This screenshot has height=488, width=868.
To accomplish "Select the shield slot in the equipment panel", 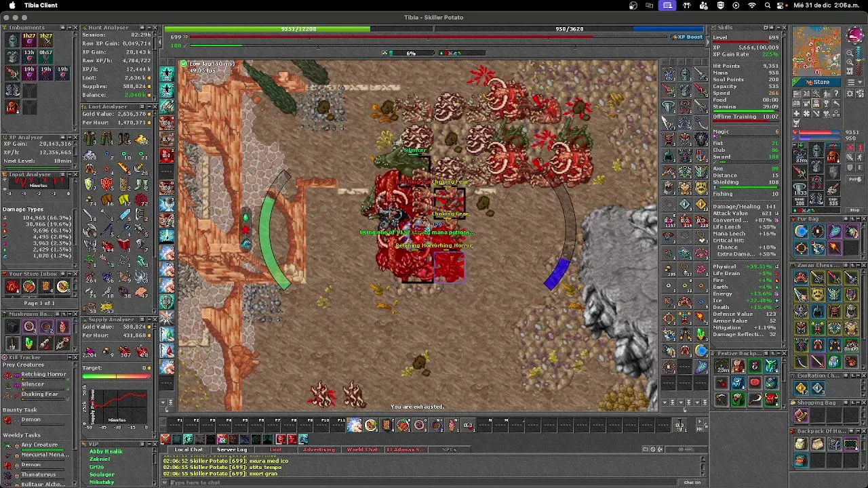I will tap(833, 174).
